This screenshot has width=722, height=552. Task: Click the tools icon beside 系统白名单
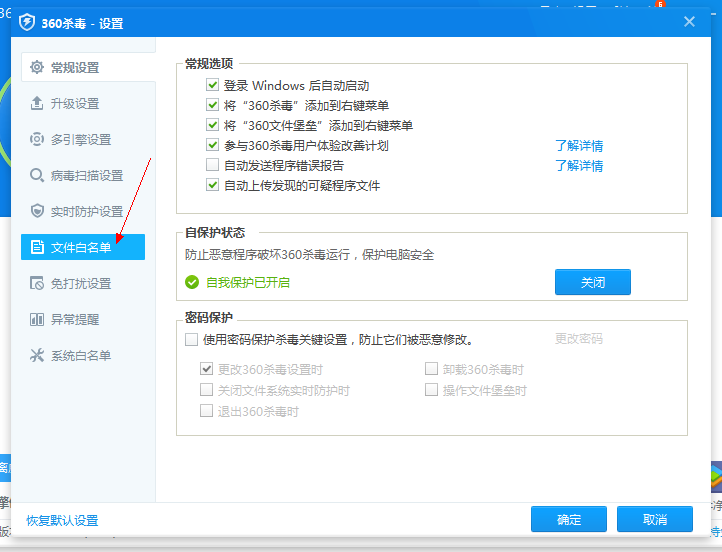[37, 355]
